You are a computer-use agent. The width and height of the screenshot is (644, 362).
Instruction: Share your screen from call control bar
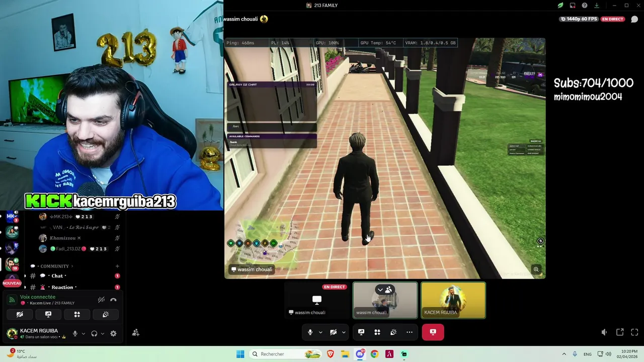[361, 332]
